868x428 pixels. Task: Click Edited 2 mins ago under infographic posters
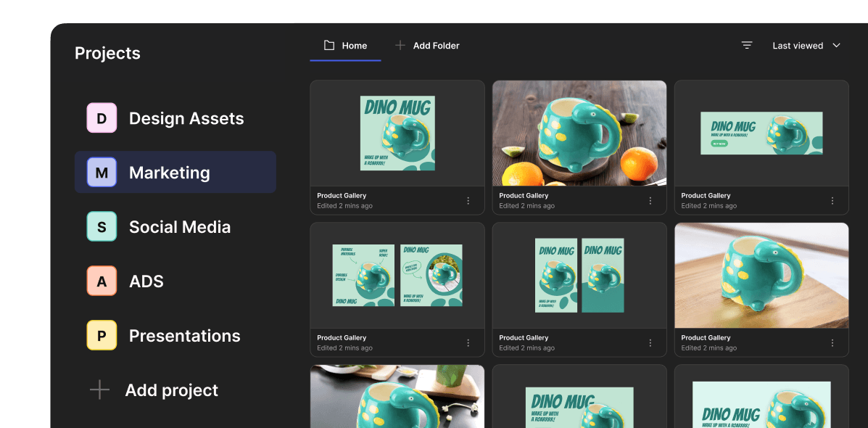click(345, 348)
